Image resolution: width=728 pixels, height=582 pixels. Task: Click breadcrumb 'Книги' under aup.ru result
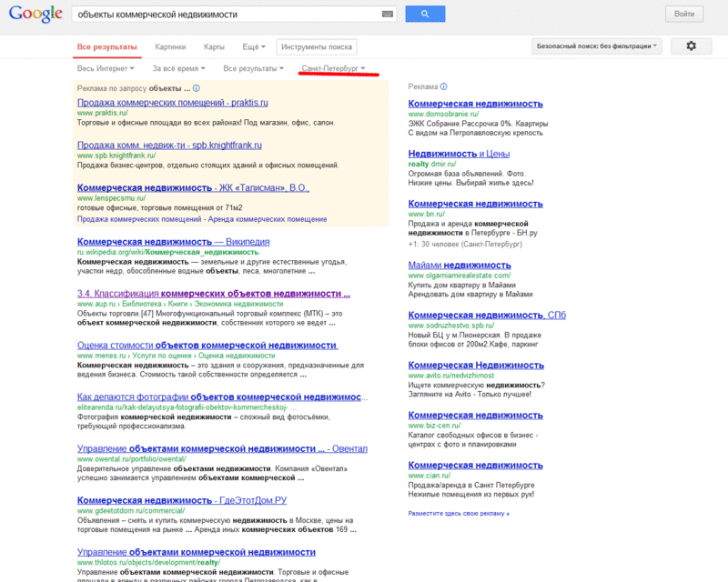click(x=177, y=304)
